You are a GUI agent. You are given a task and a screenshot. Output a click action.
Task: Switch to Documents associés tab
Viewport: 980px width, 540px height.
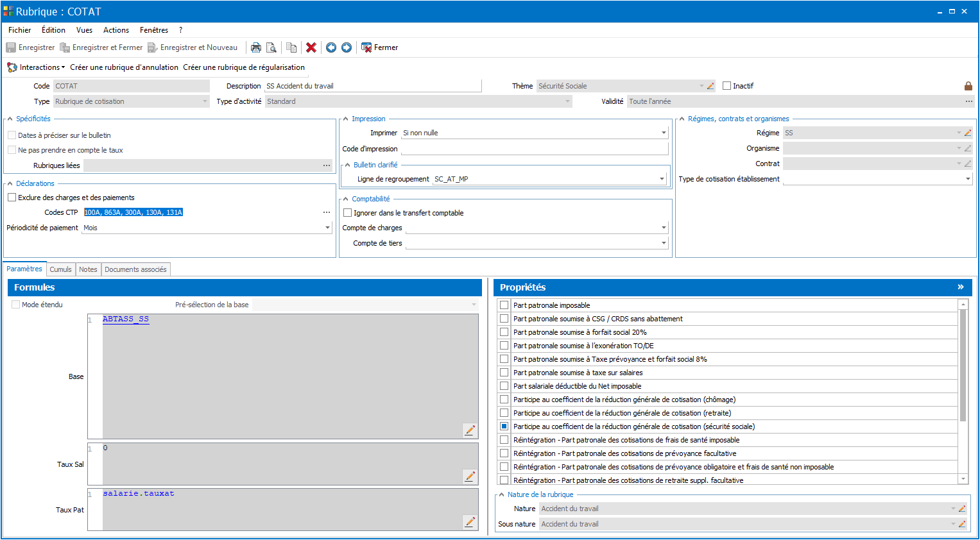coord(135,269)
